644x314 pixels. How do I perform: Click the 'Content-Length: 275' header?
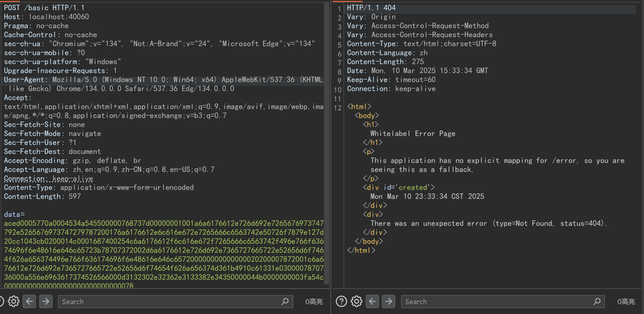385,62
